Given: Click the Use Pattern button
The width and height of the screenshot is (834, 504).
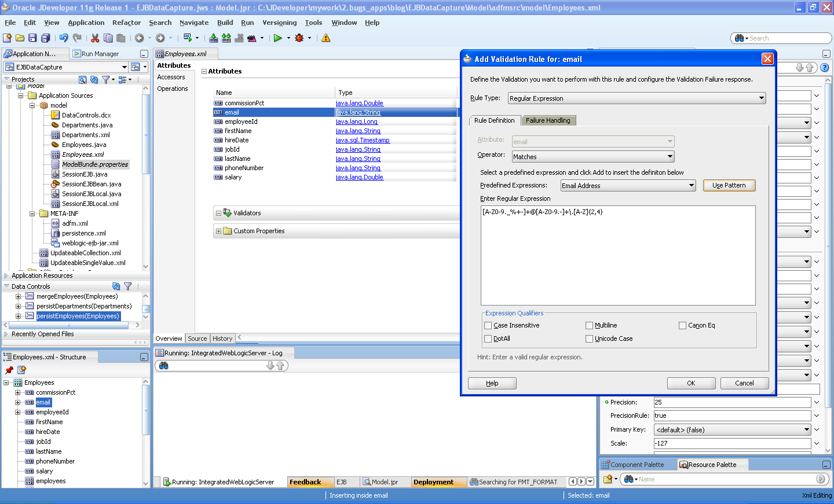Looking at the screenshot, I should 729,185.
